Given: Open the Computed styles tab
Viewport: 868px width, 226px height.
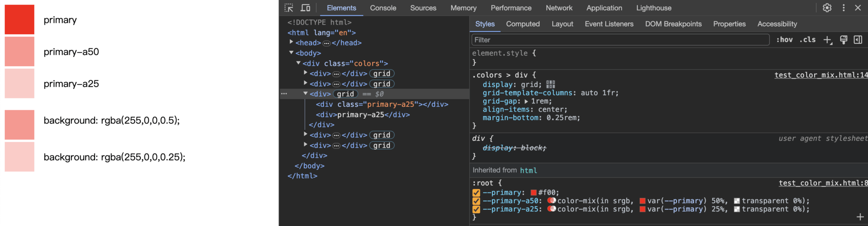Looking at the screenshot, I should [523, 24].
